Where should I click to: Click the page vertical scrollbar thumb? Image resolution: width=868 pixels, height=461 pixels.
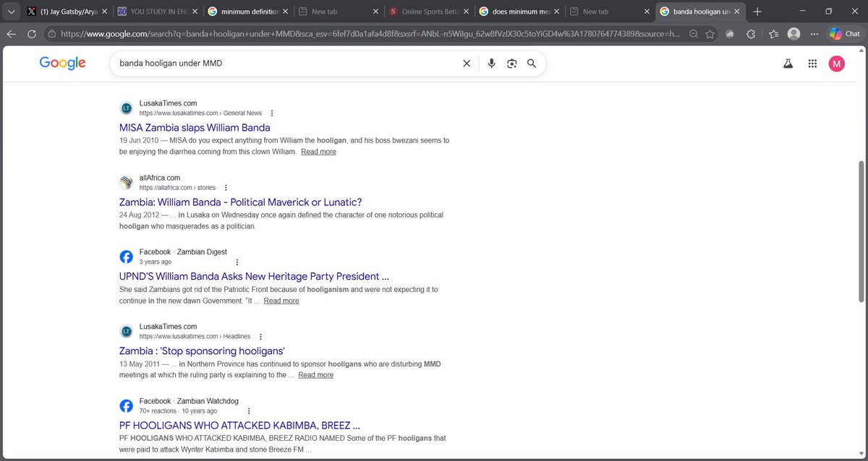point(861,231)
